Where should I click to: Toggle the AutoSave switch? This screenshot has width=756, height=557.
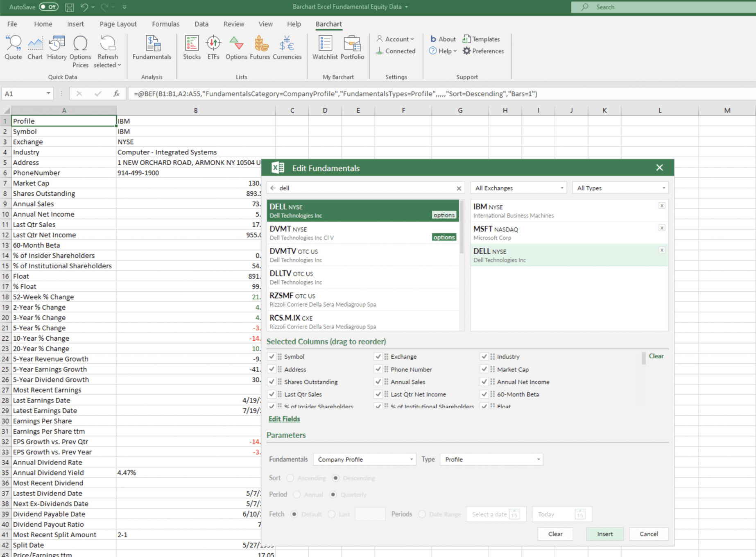tap(48, 7)
